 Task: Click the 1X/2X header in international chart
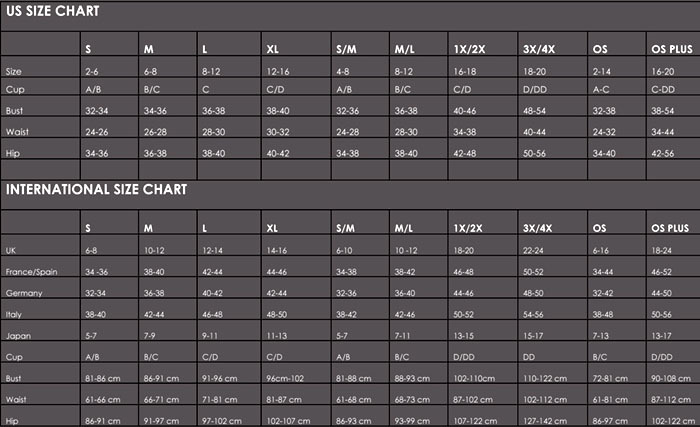pos(468,228)
